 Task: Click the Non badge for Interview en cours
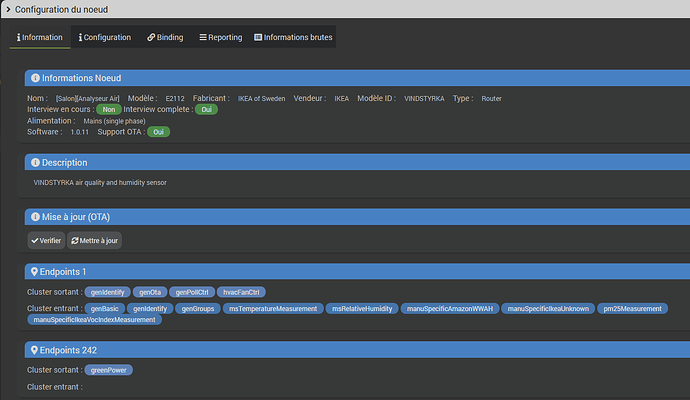[109, 110]
